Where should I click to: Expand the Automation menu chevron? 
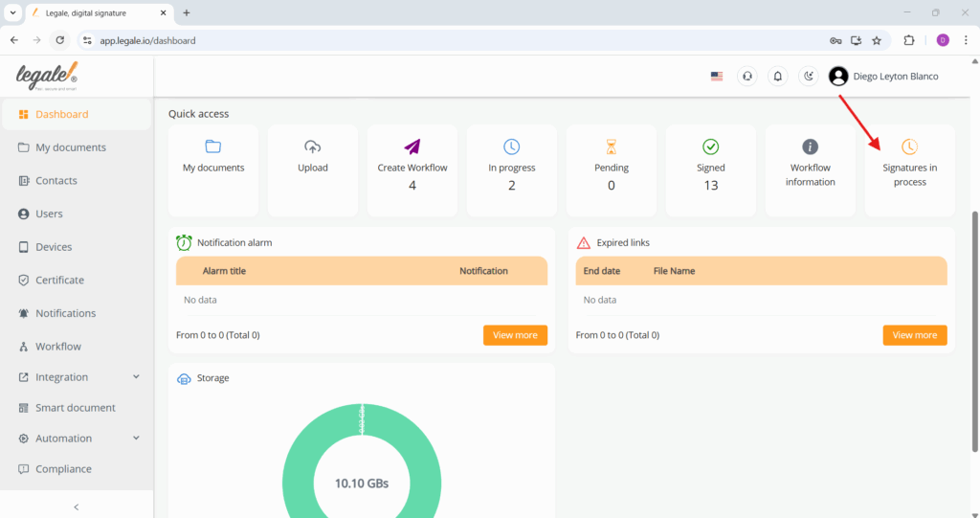[136, 438]
